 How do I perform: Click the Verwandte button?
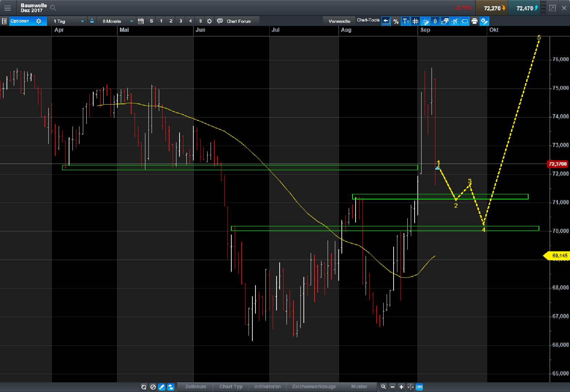point(339,21)
